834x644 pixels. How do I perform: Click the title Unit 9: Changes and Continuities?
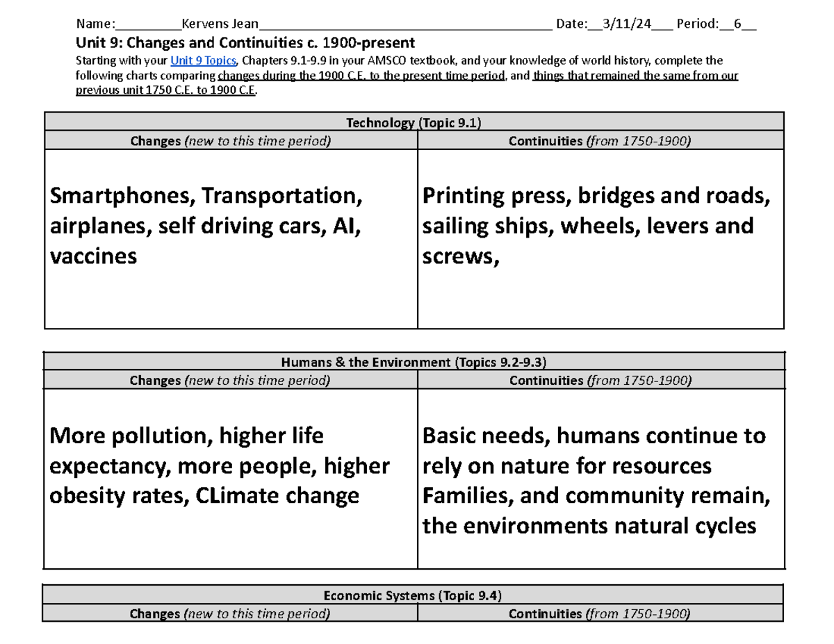[x=245, y=42]
